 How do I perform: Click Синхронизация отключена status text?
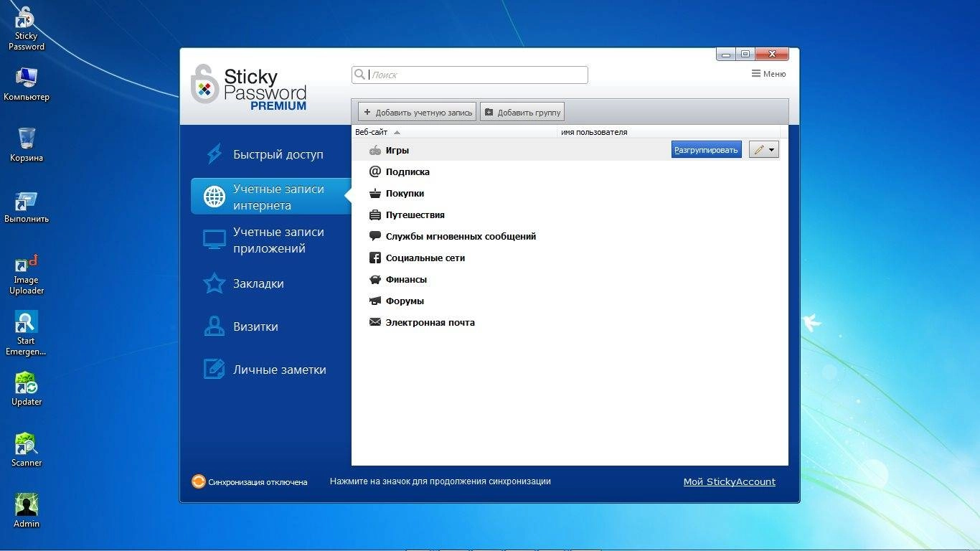258,482
